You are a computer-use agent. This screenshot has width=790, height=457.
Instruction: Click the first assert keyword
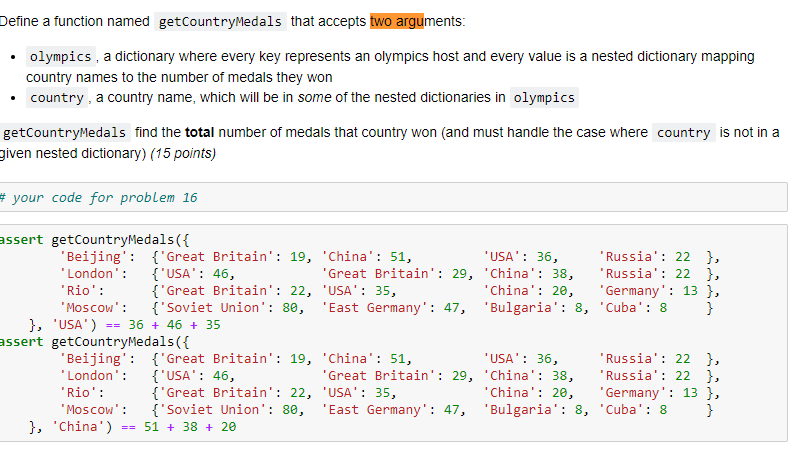pos(22,239)
